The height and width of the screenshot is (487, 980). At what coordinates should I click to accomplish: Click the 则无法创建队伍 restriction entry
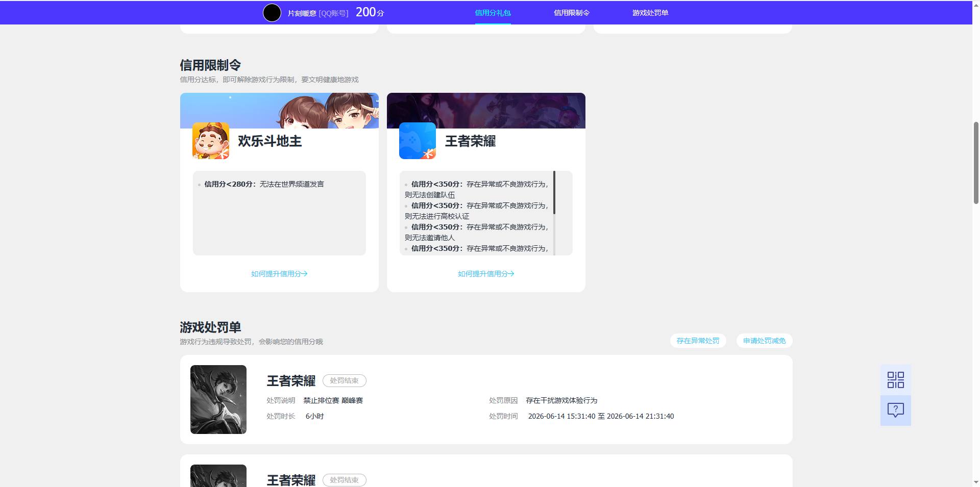[x=430, y=195]
